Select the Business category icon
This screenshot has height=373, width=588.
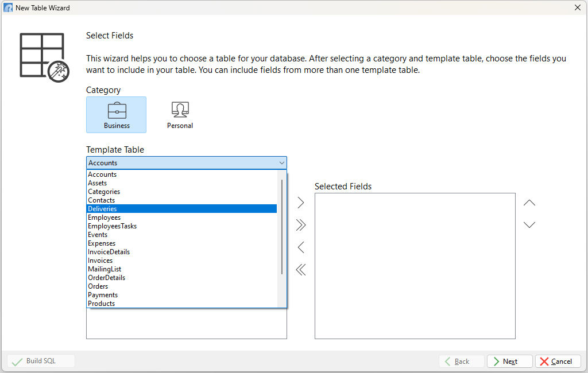116,115
